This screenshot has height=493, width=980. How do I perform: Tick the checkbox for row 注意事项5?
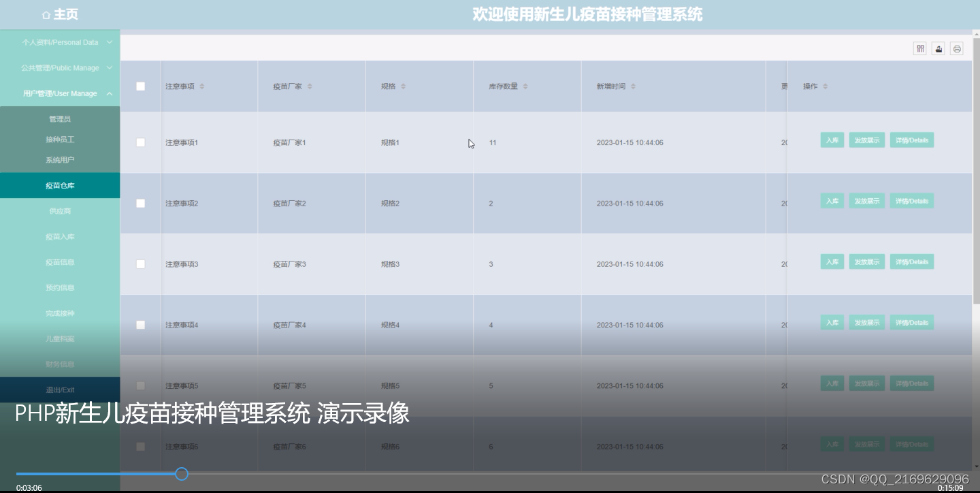pyautogui.click(x=141, y=385)
